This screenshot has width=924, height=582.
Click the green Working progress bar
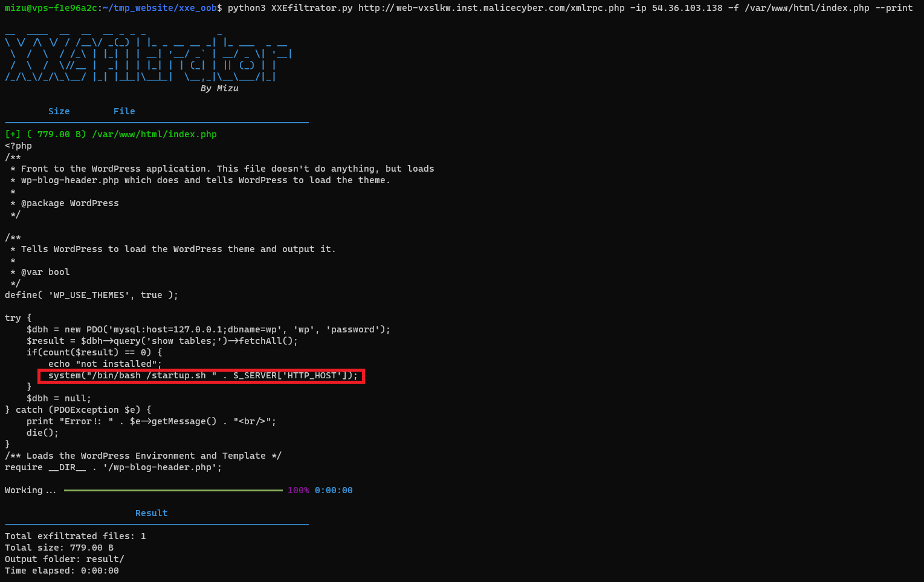(x=173, y=490)
